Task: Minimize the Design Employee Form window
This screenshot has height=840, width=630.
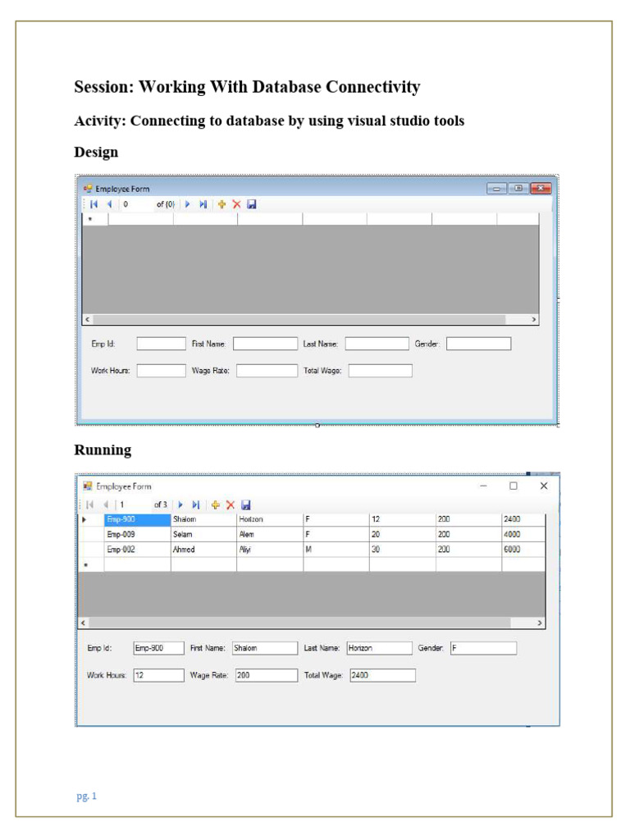Action: tap(496, 189)
